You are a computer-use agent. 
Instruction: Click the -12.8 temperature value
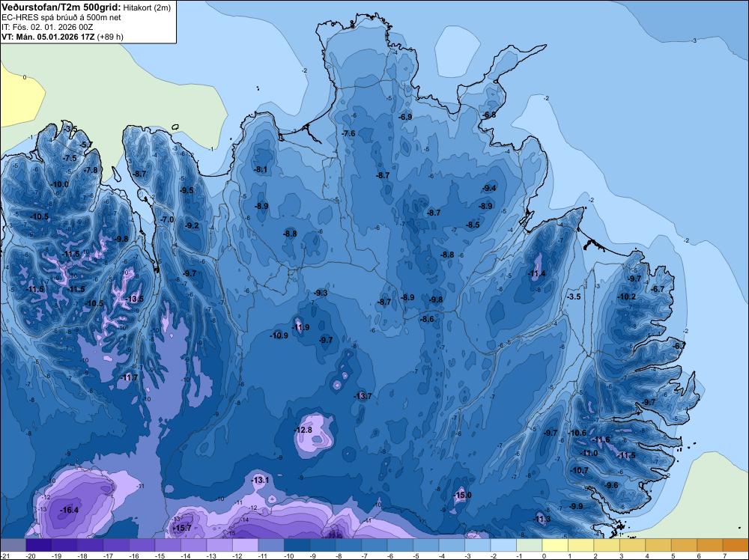(303, 430)
